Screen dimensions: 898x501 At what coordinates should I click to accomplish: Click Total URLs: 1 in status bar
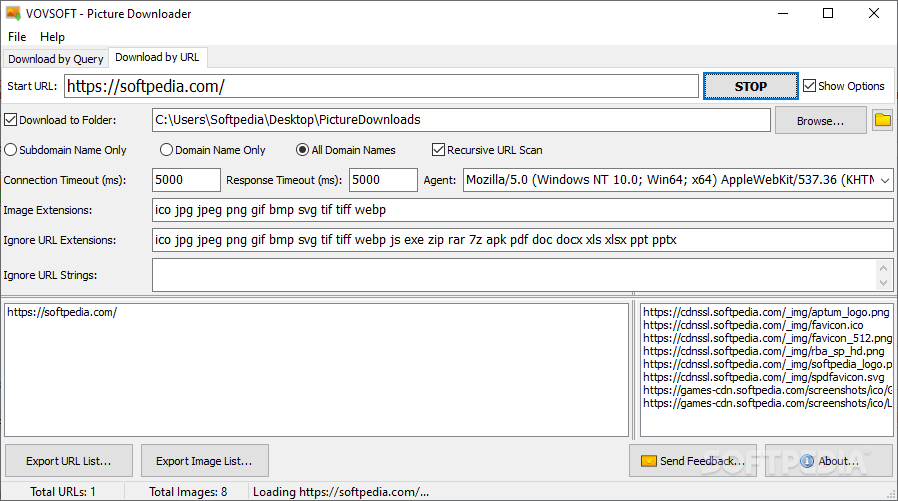(x=63, y=492)
